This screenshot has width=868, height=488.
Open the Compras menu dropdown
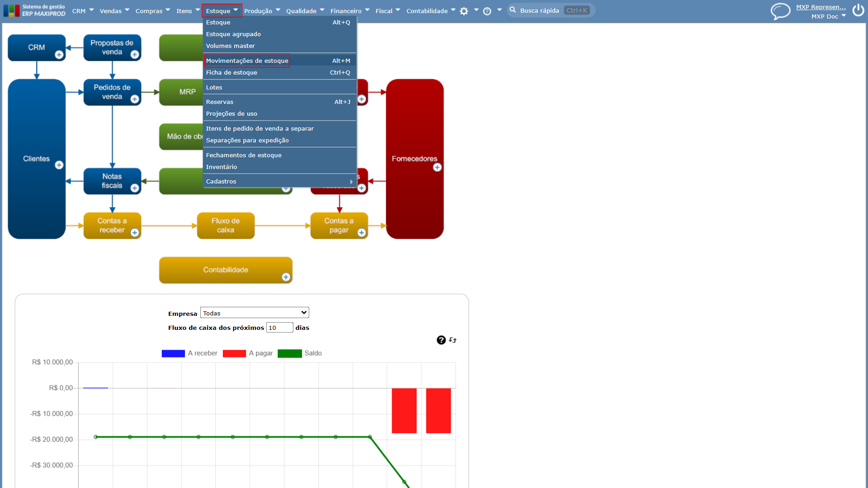click(x=153, y=11)
